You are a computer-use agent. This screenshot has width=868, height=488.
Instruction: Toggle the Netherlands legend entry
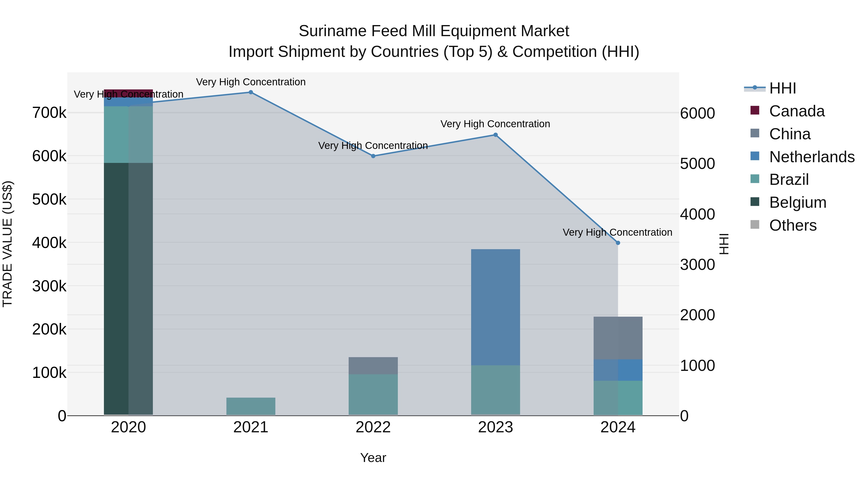point(802,157)
